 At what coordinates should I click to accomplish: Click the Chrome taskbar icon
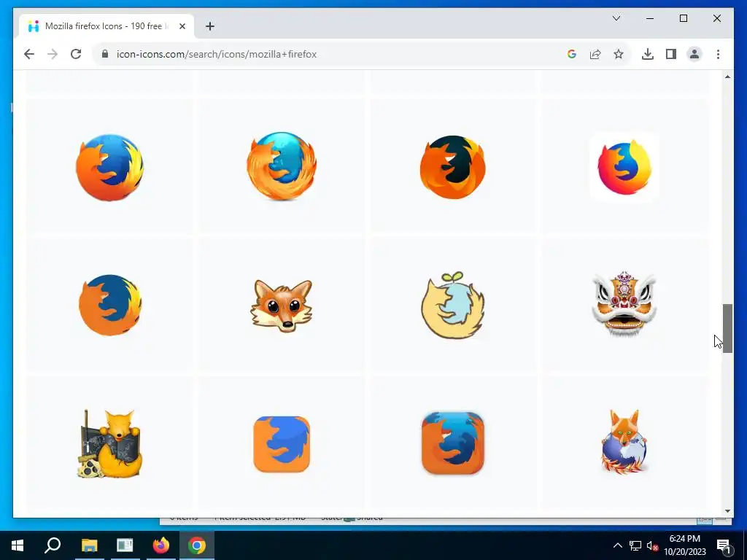197,545
